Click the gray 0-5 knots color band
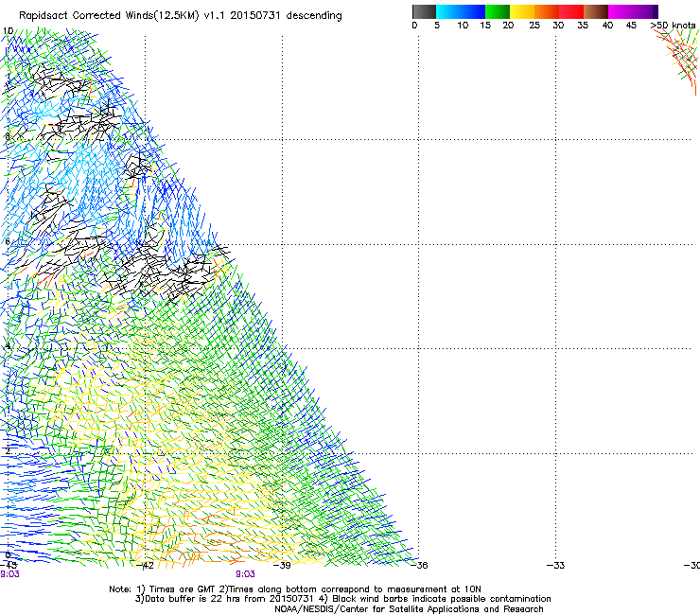 pyautogui.click(x=424, y=11)
